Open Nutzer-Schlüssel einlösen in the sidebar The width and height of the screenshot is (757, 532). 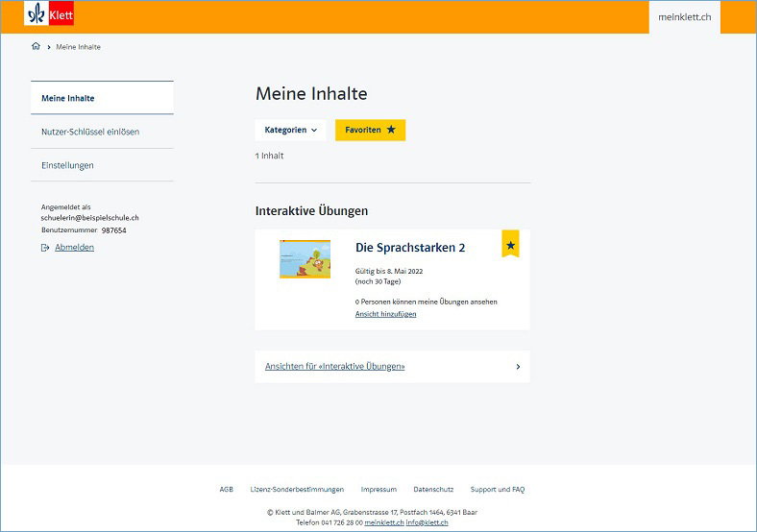tap(90, 132)
